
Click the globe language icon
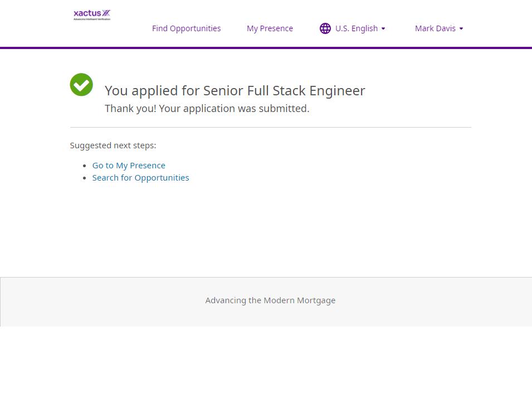point(325,28)
